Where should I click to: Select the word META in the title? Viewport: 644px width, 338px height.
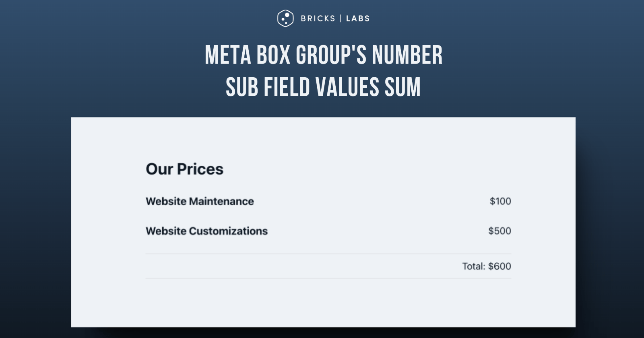pyautogui.click(x=228, y=55)
